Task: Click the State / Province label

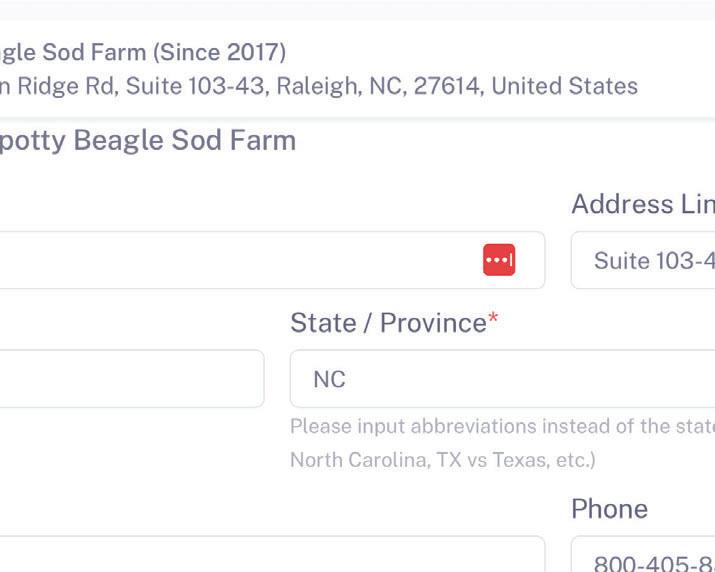Action: pos(387,323)
